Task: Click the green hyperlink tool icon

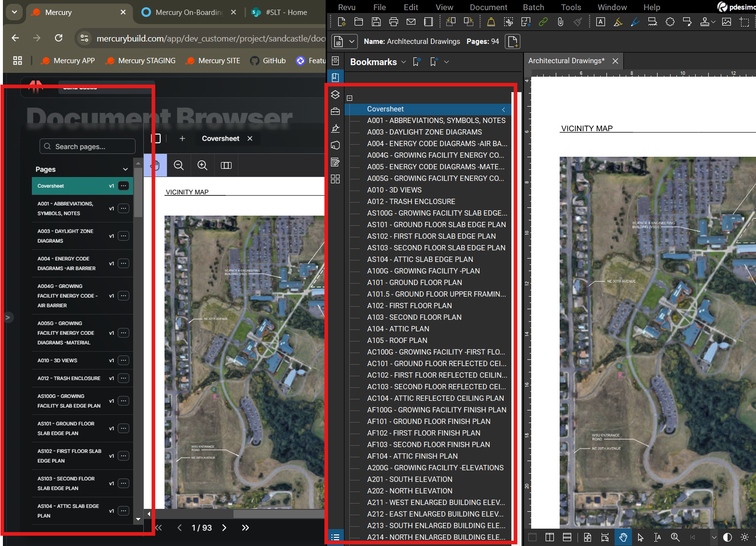Action: coord(543,22)
